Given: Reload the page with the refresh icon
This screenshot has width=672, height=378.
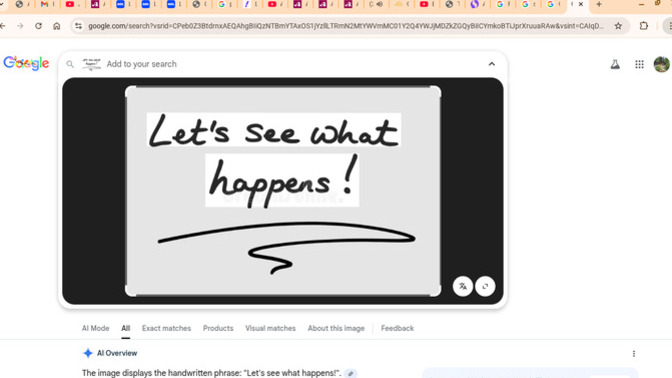Looking at the screenshot, I should click(39, 26).
